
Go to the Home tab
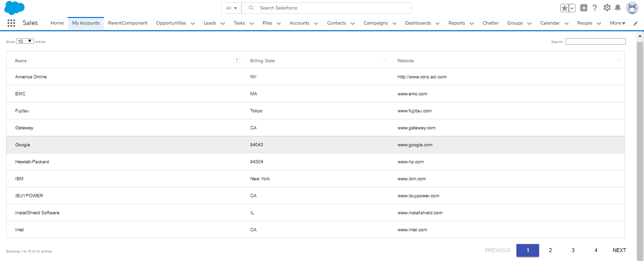[x=57, y=23]
